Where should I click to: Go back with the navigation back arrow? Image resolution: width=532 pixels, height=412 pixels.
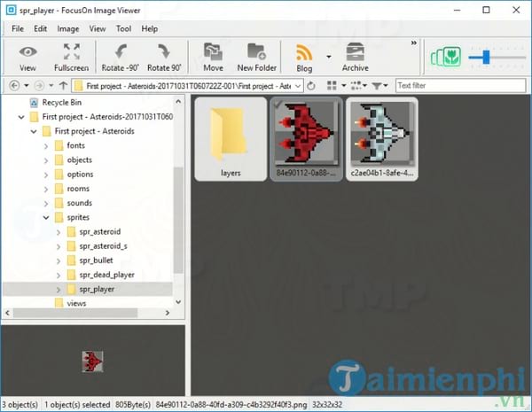pyautogui.click(x=14, y=86)
